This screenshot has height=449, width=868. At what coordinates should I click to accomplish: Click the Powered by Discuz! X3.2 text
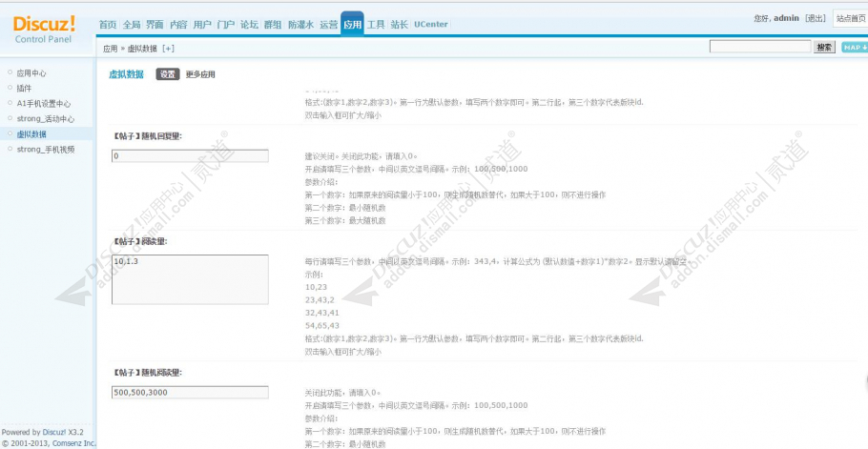pos(43,433)
